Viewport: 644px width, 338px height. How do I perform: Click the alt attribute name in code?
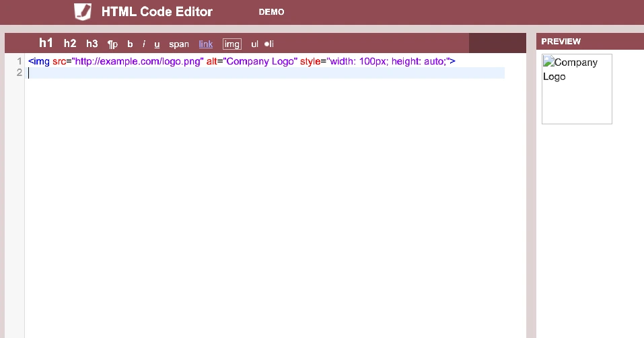point(211,61)
